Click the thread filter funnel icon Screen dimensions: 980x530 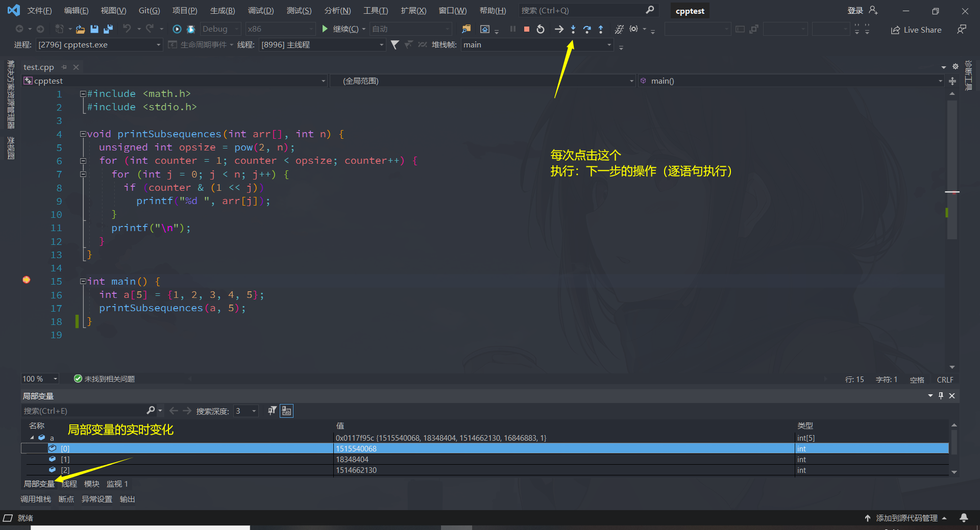[x=395, y=45]
